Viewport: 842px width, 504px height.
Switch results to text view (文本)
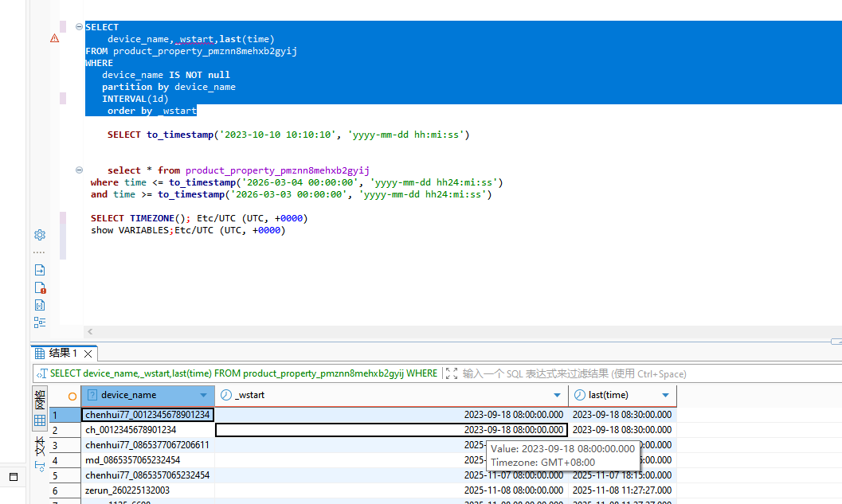pyautogui.click(x=39, y=447)
